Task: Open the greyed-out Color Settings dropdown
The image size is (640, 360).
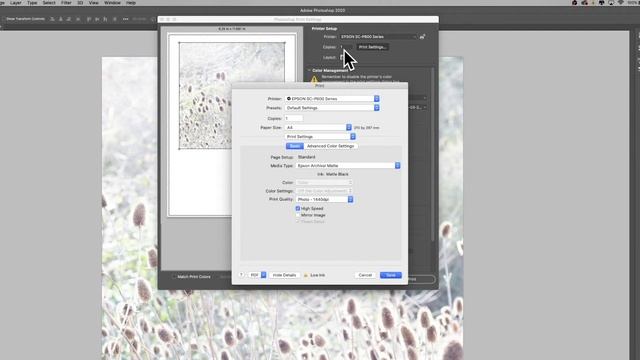Action: (324, 191)
